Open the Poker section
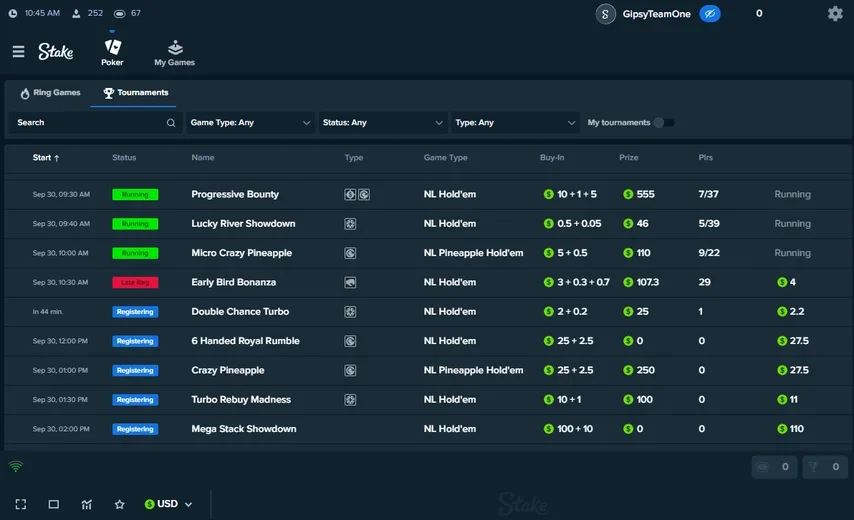Viewport: 854px width, 520px height. coord(112,52)
